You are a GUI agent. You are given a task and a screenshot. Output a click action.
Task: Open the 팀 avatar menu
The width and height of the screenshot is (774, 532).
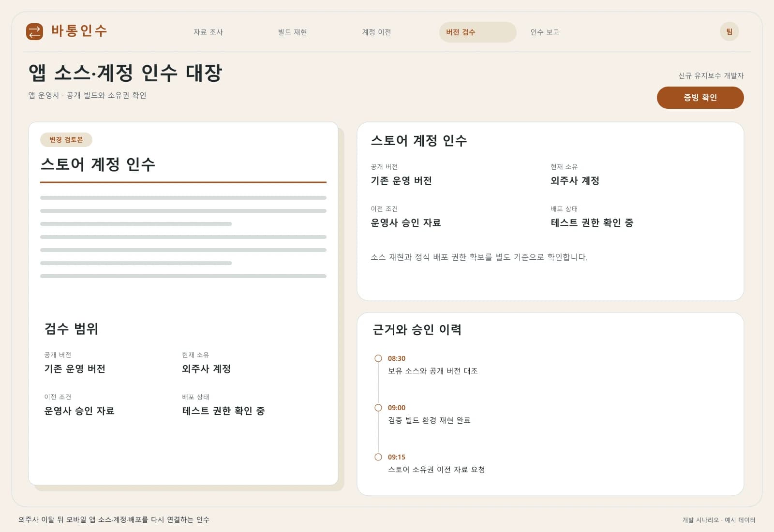(x=729, y=32)
